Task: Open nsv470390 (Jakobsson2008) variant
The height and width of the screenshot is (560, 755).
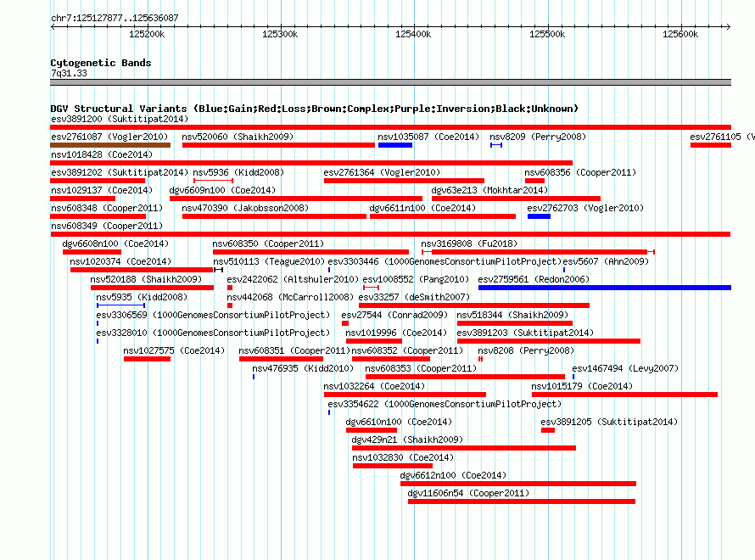Action: (x=245, y=208)
